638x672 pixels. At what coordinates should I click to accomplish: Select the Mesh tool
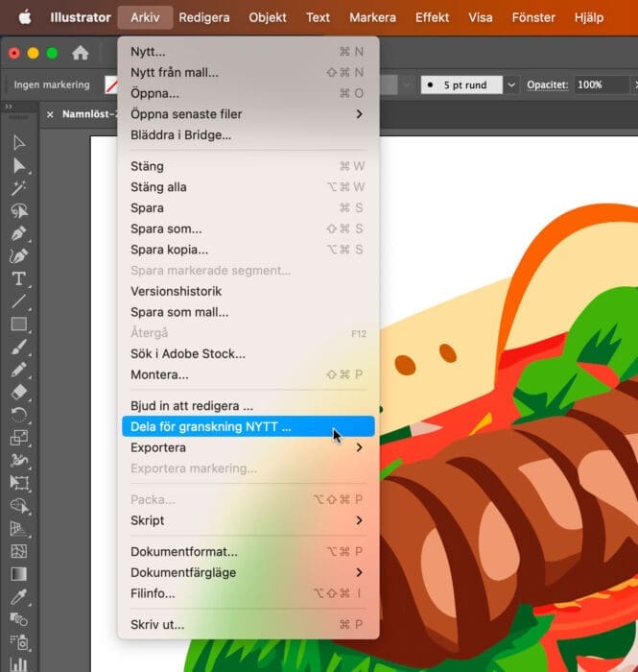19,551
